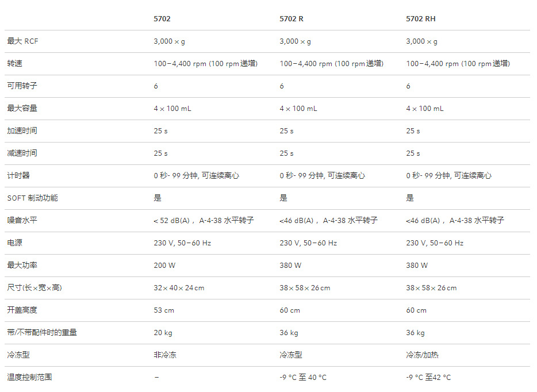Select the 加速时间 row label

[x=22, y=131]
